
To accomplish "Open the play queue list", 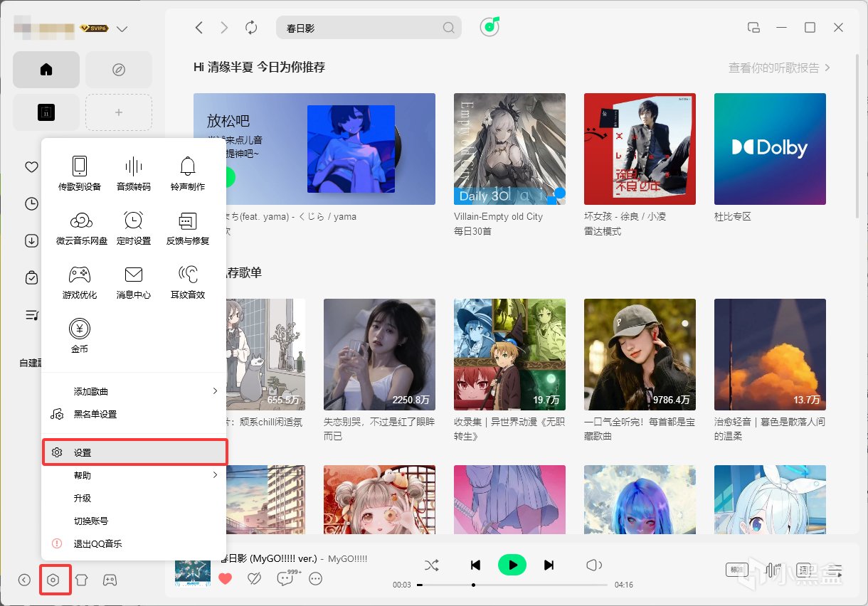I will point(835,570).
